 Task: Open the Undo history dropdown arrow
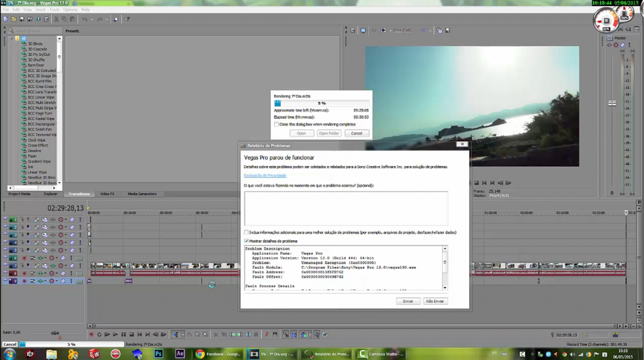click(x=92, y=19)
